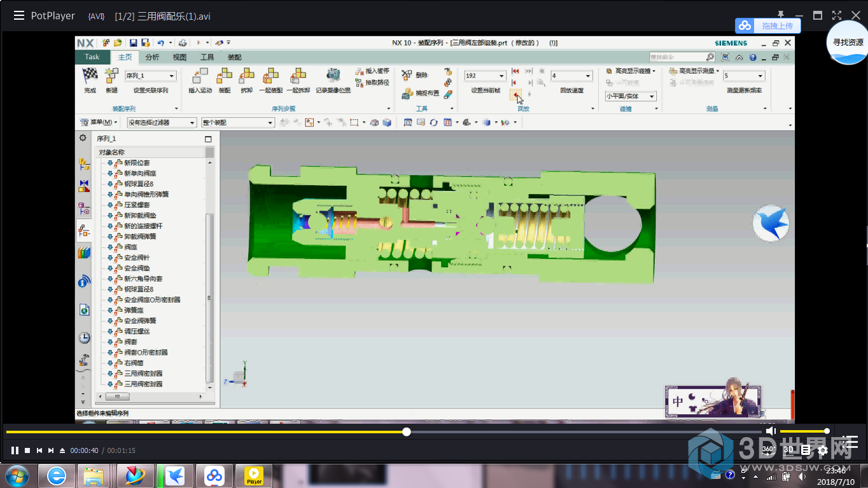
Task: Select 新限位套 in the sequence list
Action: pyautogui.click(x=137, y=163)
